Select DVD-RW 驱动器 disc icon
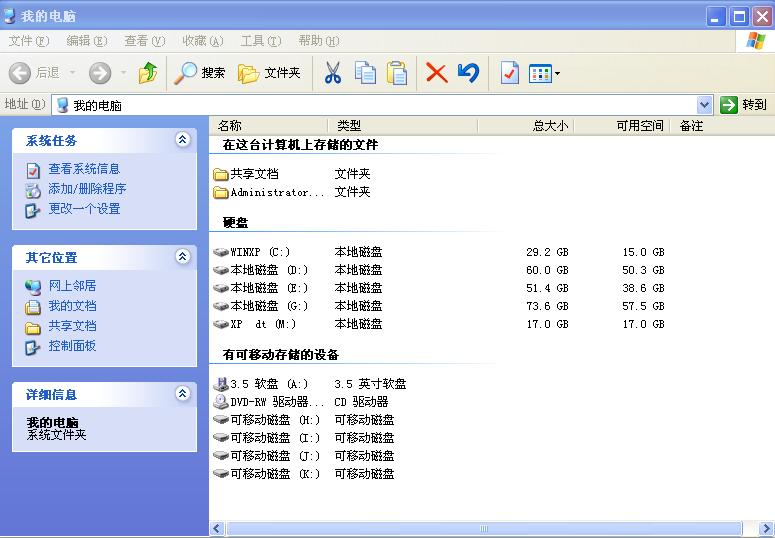Screen dimensions: 775x538 point(220,402)
